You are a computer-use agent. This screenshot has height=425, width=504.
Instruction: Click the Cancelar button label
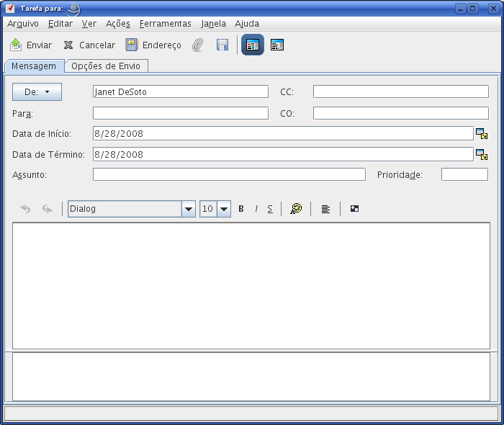97,45
